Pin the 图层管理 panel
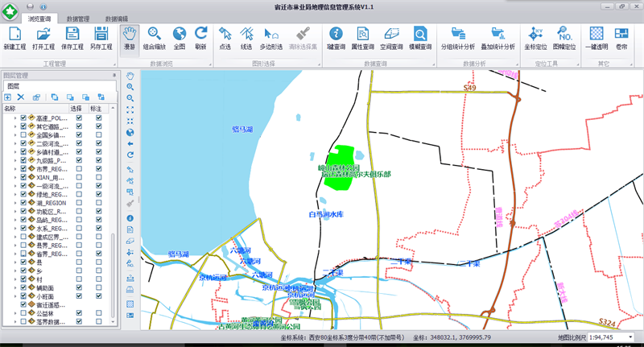Viewport: 644px width, 347px height. click(x=114, y=75)
